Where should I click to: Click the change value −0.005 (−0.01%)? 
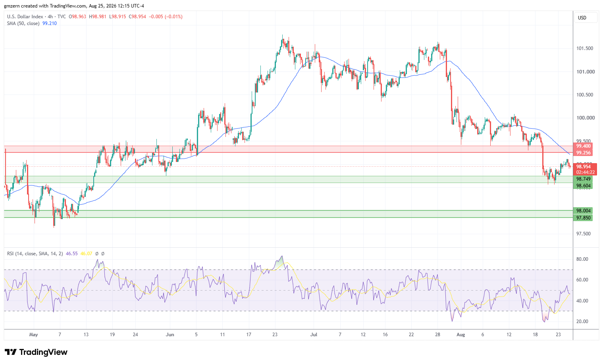tap(166, 17)
